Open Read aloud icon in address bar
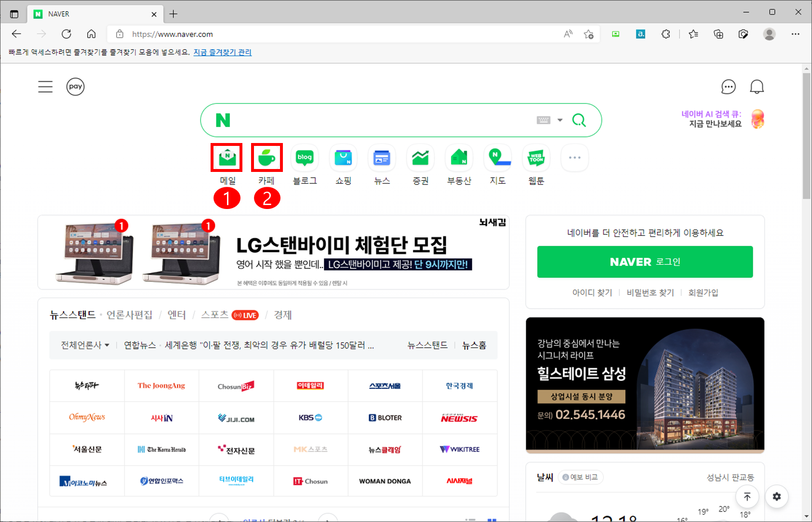The image size is (812, 522). click(568, 34)
